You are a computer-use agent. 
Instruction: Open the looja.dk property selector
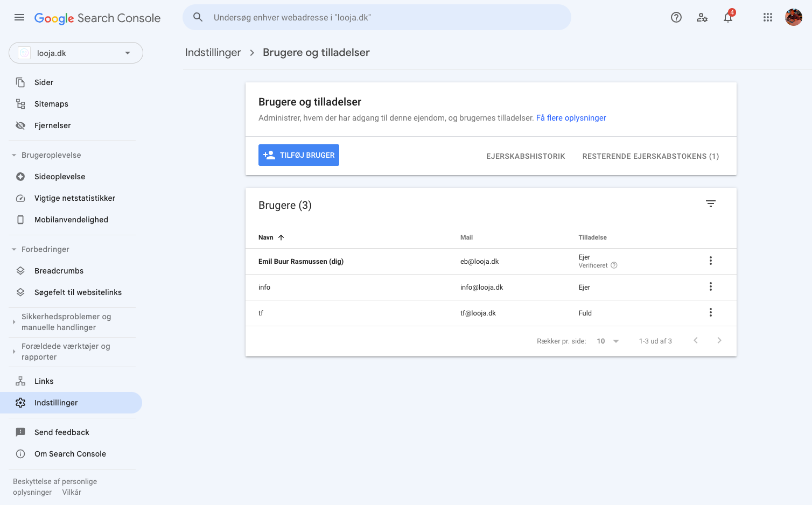[76, 53]
